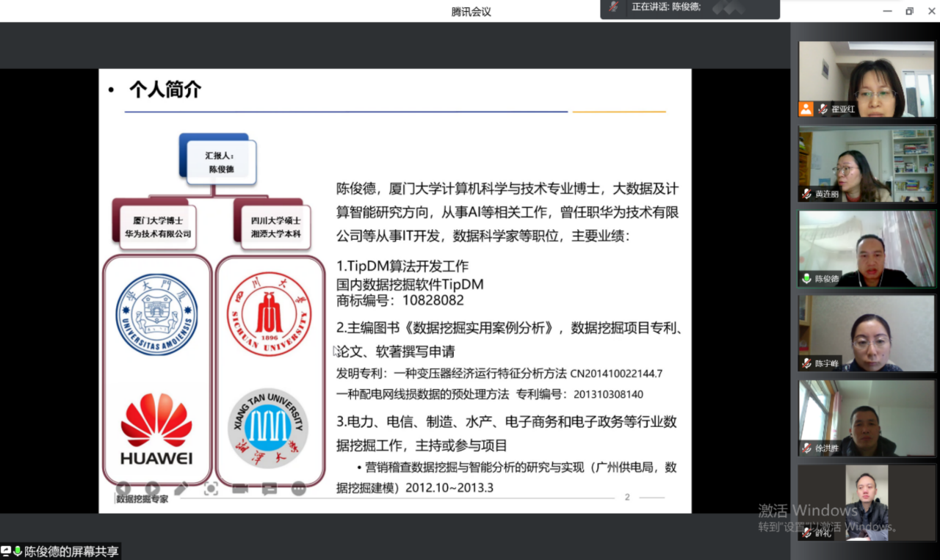This screenshot has width=940, height=560.
Task: Click the previous slide arrow in slideshow toolbar
Action: (123, 489)
